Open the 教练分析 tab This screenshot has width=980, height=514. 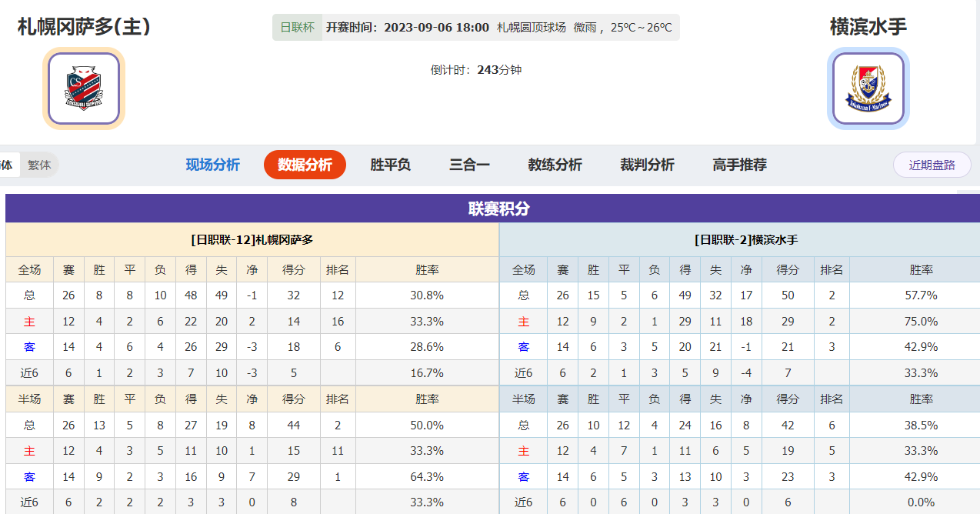pos(555,165)
